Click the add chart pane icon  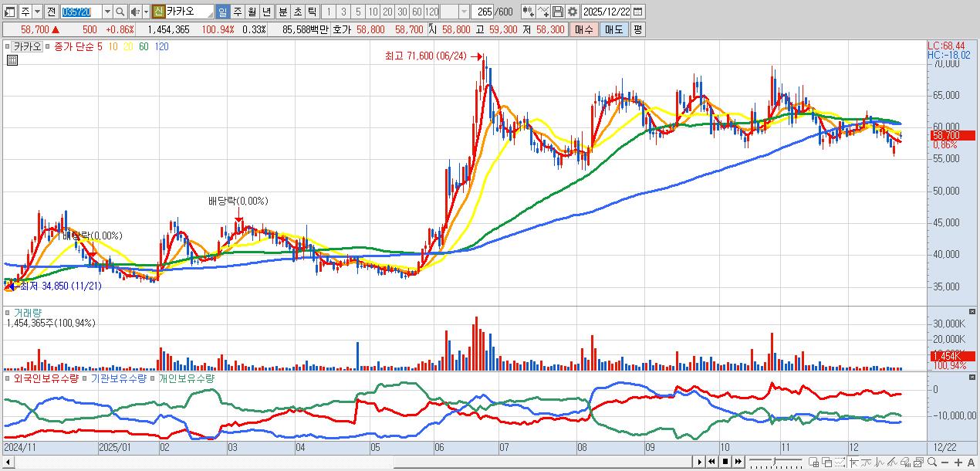(813, 462)
